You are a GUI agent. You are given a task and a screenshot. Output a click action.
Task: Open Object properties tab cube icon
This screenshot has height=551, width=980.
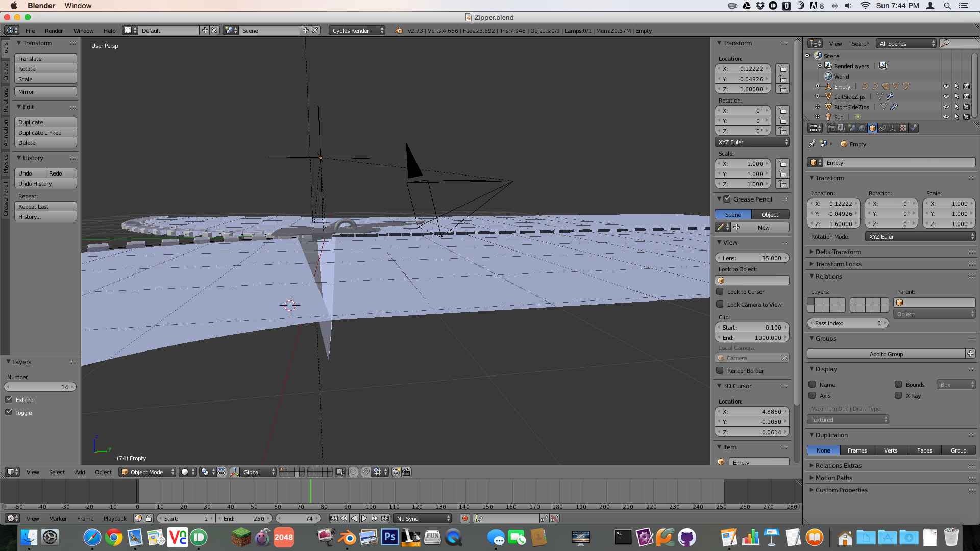click(872, 129)
